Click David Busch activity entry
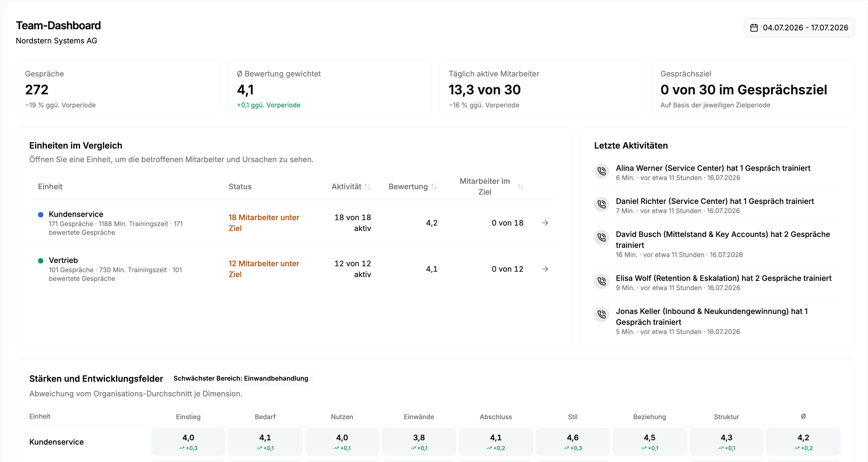 (717, 244)
